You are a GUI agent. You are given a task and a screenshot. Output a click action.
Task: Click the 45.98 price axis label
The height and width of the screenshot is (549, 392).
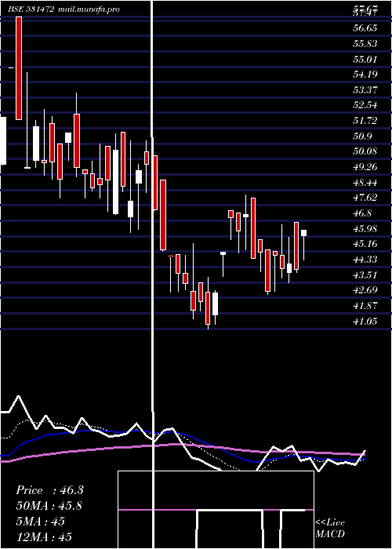[365, 229]
